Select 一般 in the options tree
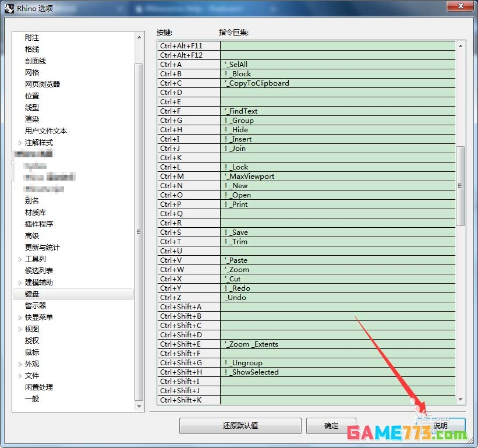Screen dimensions: 478x448 (32, 399)
